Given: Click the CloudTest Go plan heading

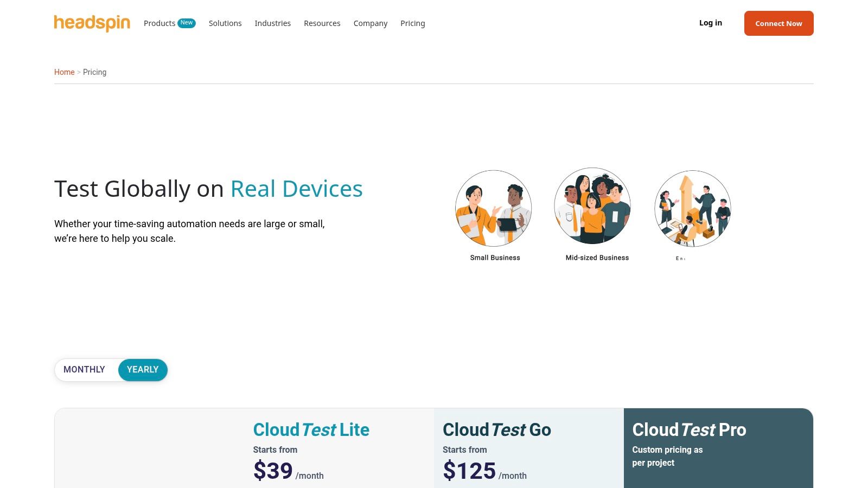Looking at the screenshot, I should pos(497,430).
